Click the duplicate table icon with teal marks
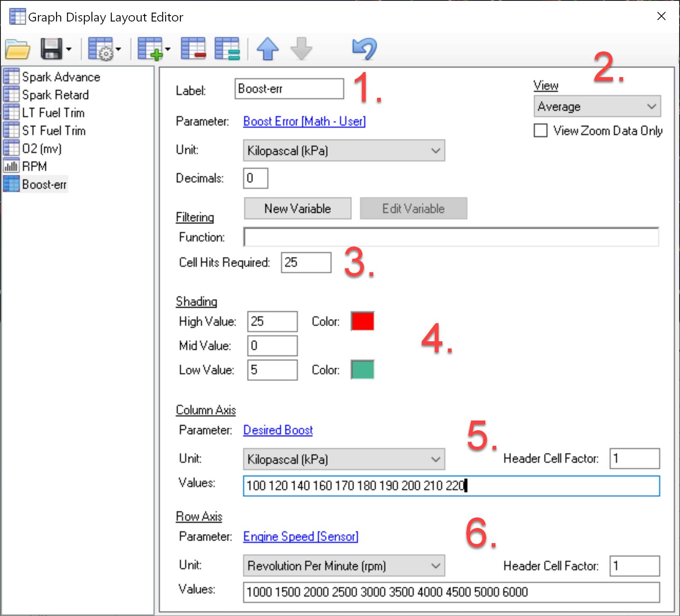The height and width of the screenshot is (616, 680). (228, 49)
